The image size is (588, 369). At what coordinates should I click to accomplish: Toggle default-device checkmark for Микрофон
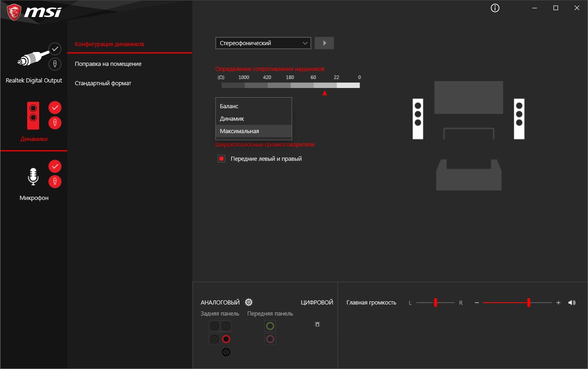[55, 166]
